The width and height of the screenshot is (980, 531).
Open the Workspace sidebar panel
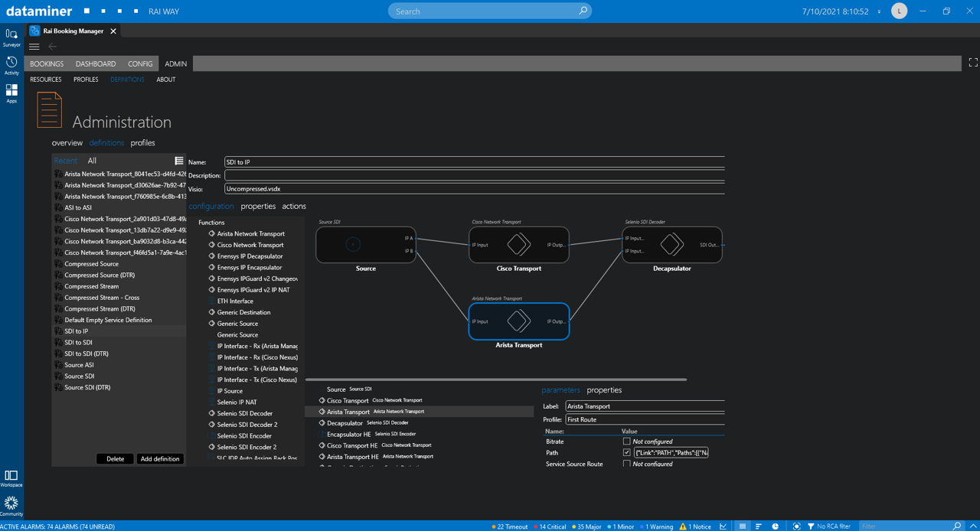click(x=11, y=479)
